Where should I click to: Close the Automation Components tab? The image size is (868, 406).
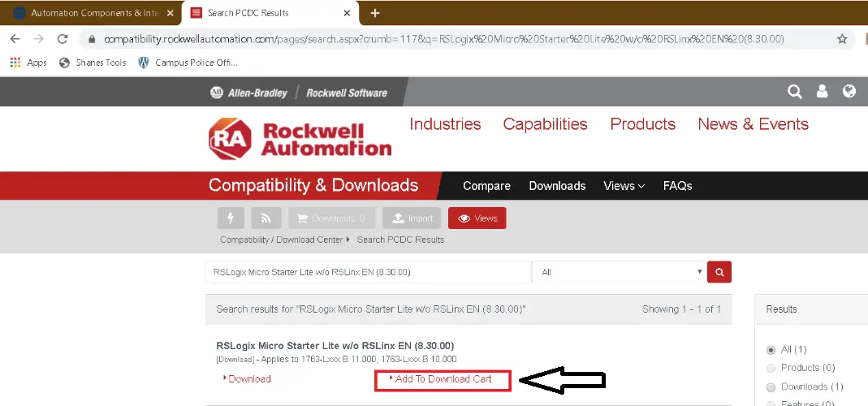tap(170, 13)
